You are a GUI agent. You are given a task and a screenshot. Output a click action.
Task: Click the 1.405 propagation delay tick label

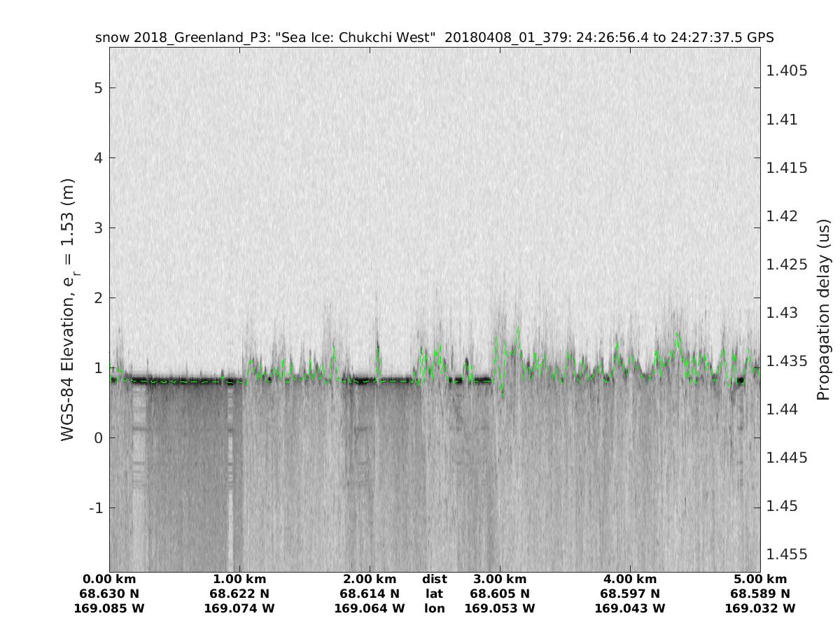click(x=787, y=71)
